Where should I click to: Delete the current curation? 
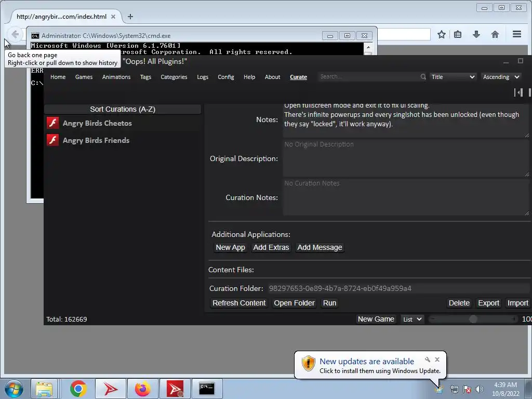[x=459, y=303]
